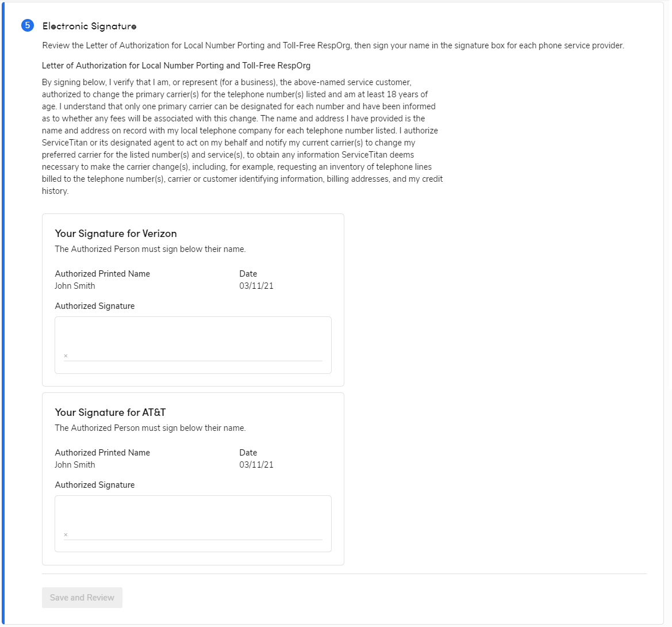Click the 'Review the Letter of Authorization' instruction

(333, 45)
